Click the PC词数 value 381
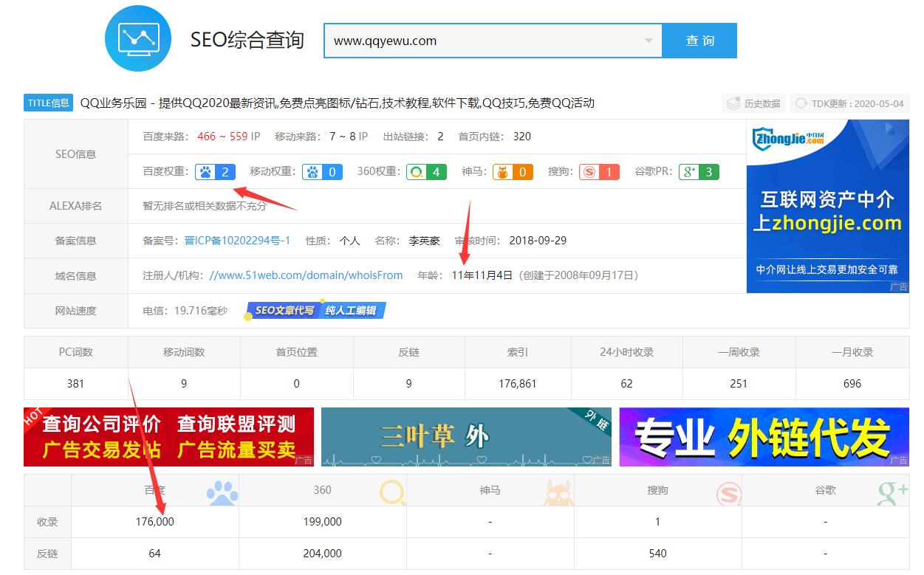 pos(75,384)
